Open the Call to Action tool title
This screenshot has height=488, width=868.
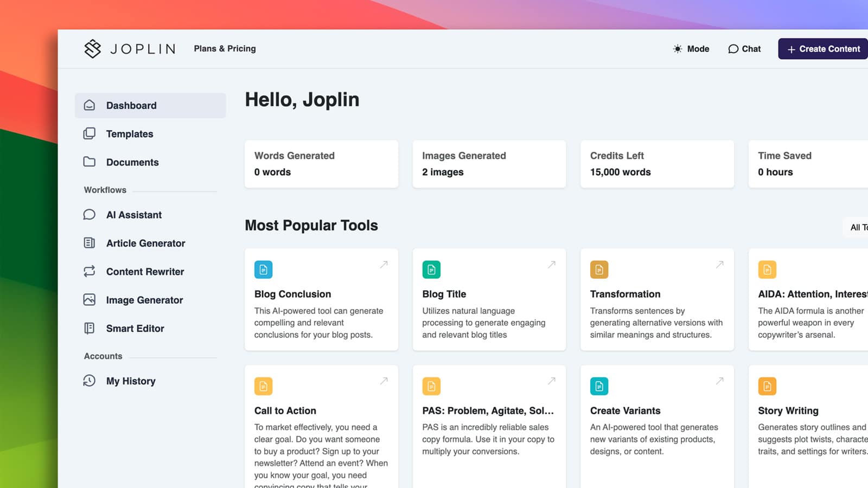pos(285,410)
